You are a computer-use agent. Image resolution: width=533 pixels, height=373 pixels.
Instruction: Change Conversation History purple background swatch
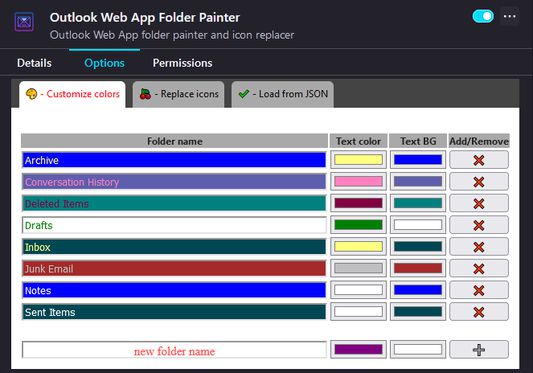click(418, 182)
